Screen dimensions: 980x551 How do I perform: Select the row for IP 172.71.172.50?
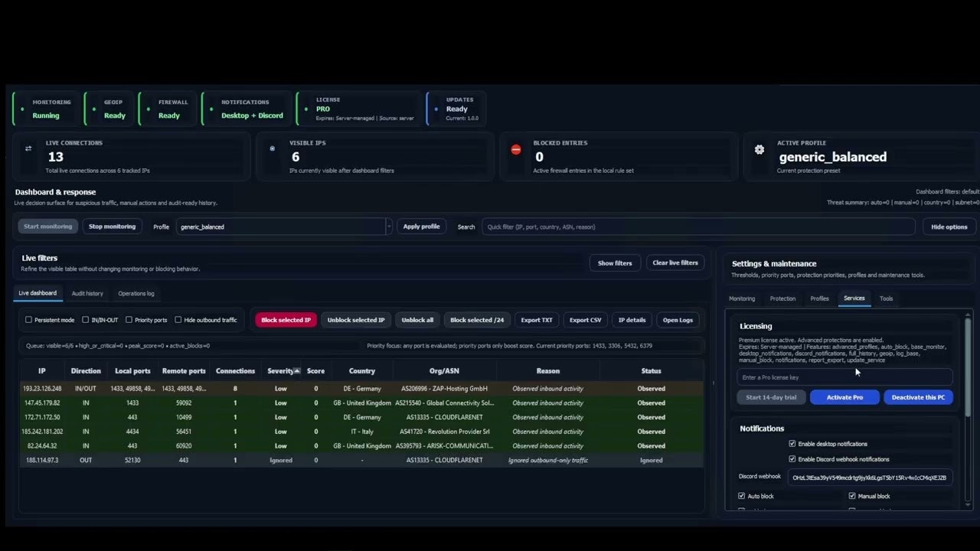(x=361, y=417)
